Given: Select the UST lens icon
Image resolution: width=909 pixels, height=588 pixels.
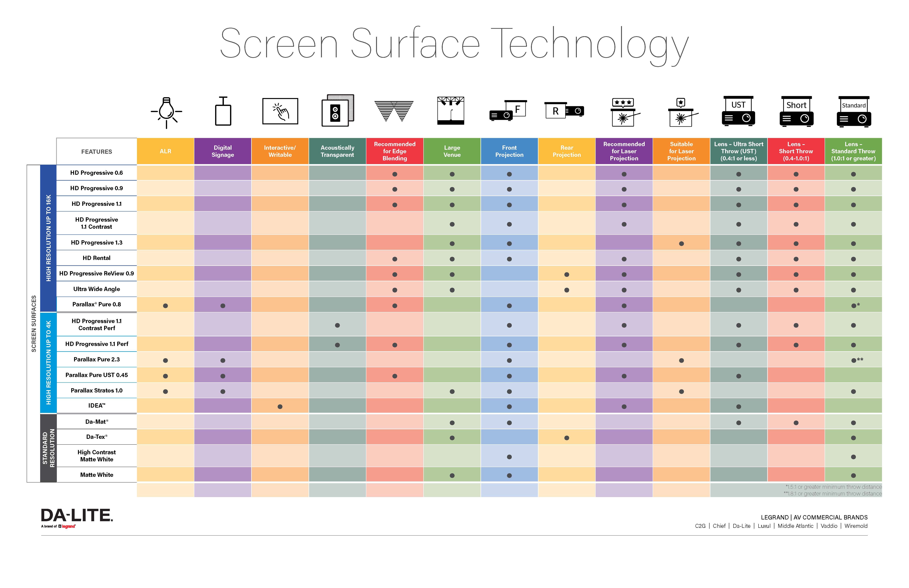Looking at the screenshot, I should point(740,116).
